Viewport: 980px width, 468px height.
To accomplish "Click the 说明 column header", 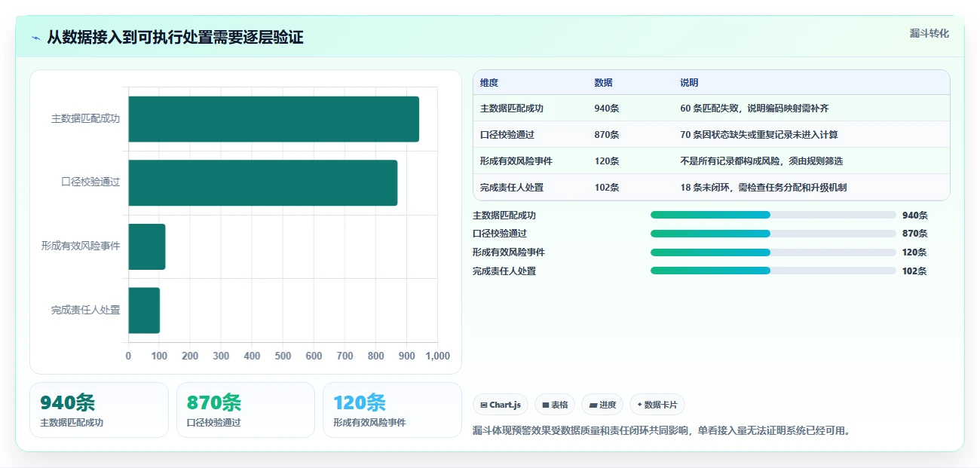I will click(x=689, y=83).
